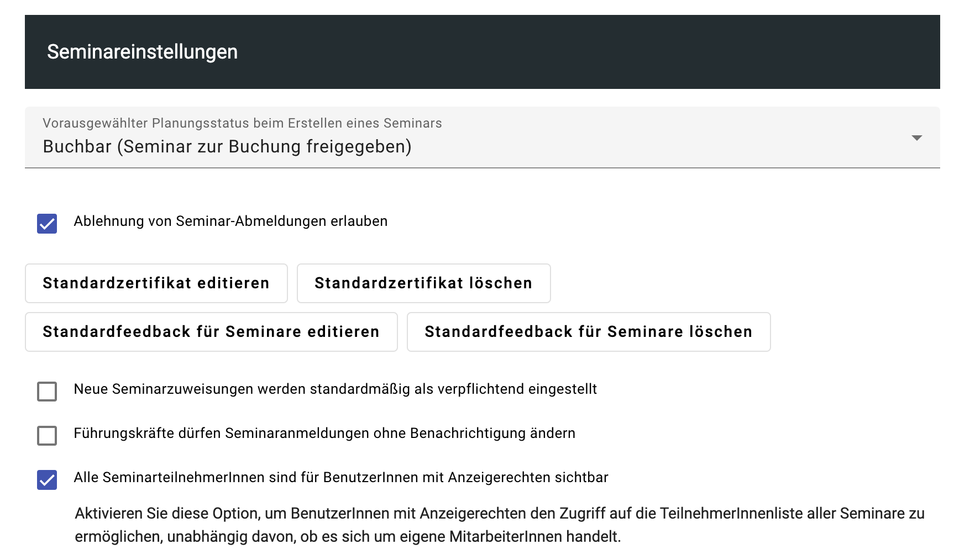The image size is (975, 560).
Task: Click the 'Vorausgewählter Planungsstatus beim Erstellen' field label
Action: pos(242,123)
